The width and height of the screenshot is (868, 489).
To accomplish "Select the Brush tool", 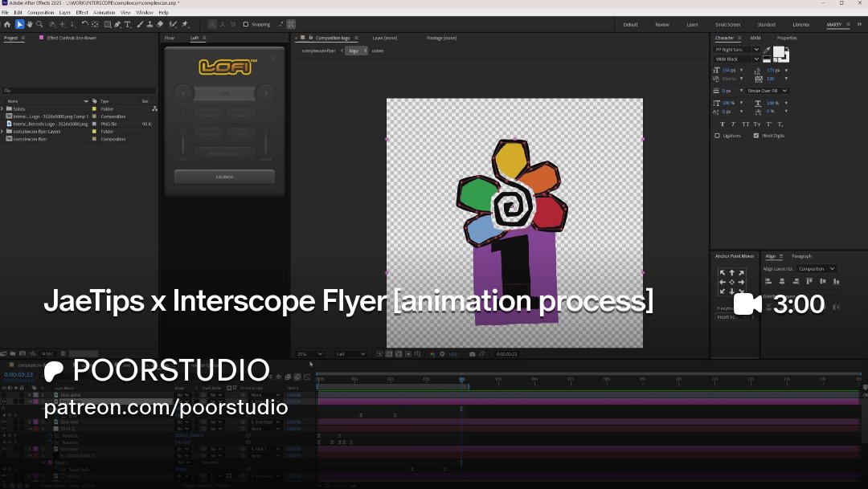I will click(140, 24).
